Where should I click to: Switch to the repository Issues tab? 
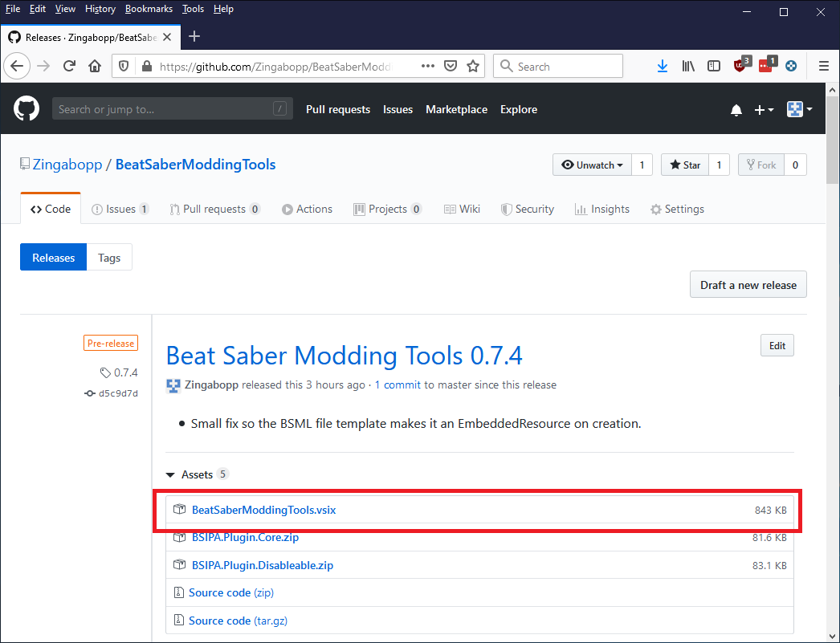point(120,209)
